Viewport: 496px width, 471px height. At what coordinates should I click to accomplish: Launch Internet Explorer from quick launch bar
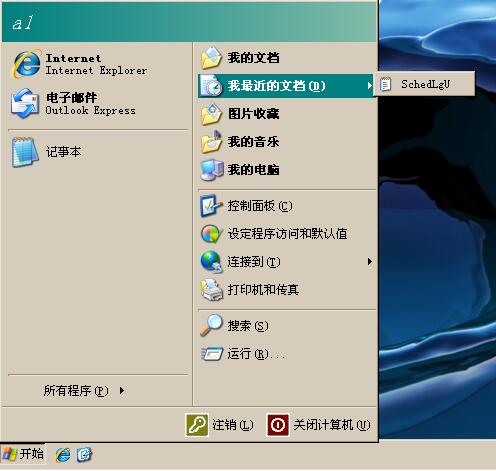(63, 455)
